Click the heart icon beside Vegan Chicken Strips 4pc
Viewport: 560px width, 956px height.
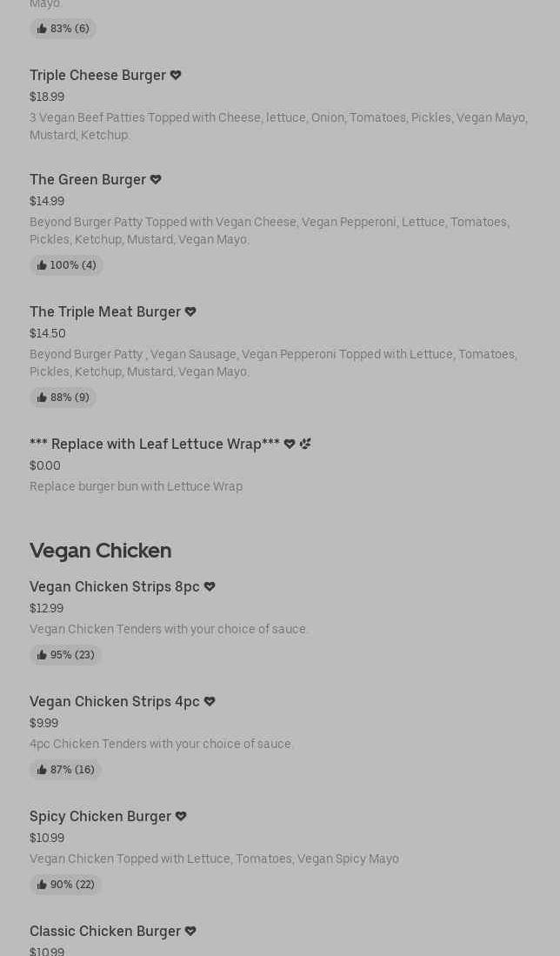pos(210,701)
